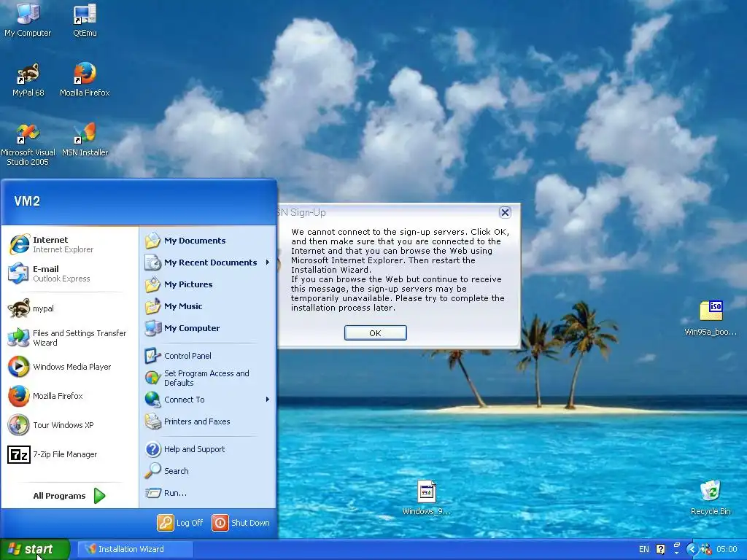The image size is (747, 560).
Task: Click the Shut Down button
Action: click(x=241, y=523)
